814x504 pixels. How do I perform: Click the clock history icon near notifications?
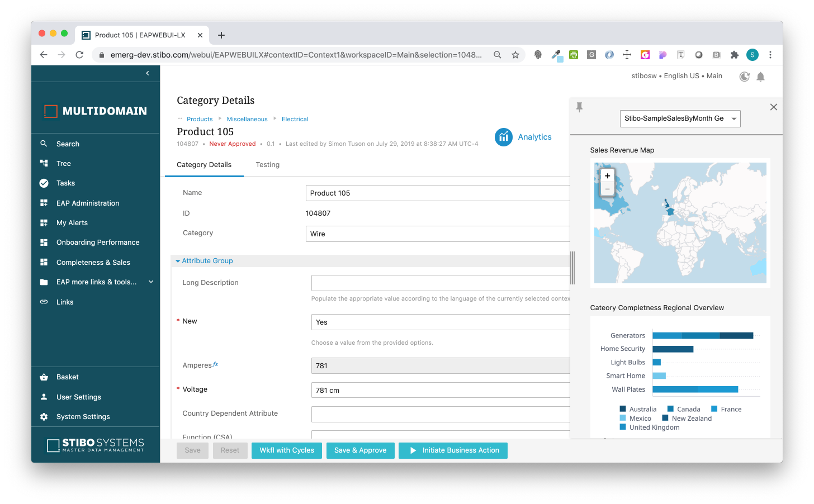744,77
